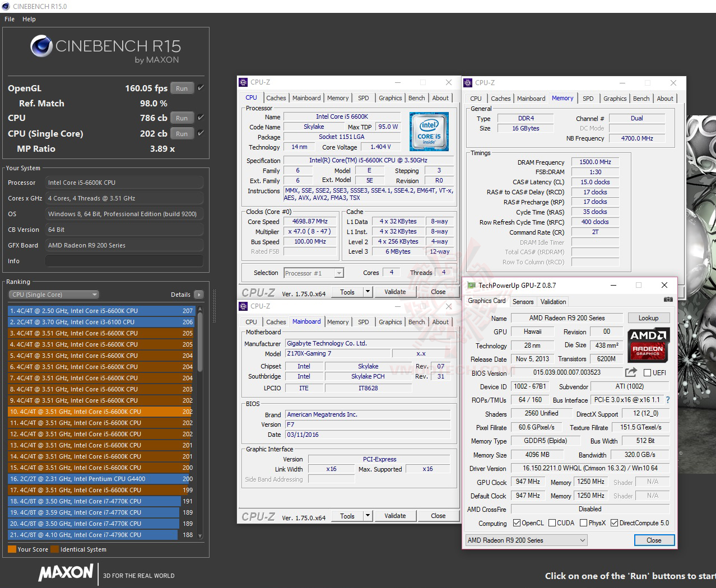Expand Tools dropdown arrow in CPU window
Viewport: 716px width, 588px height.
click(368, 292)
